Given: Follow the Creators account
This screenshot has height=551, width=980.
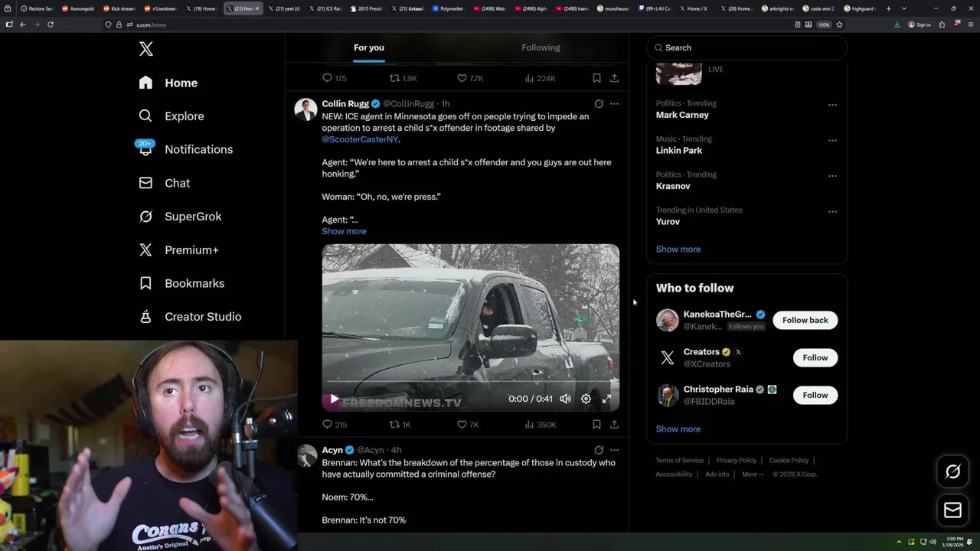Looking at the screenshot, I should (815, 357).
